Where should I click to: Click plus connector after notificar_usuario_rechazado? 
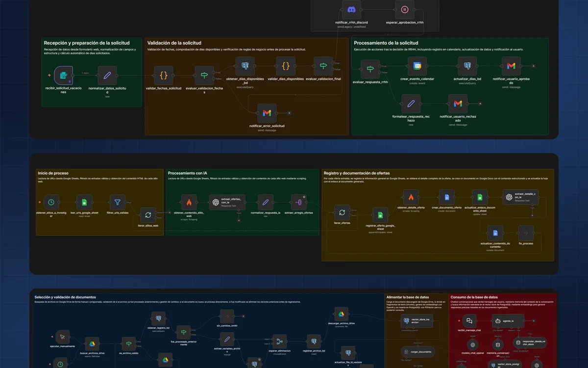coord(480,104)
